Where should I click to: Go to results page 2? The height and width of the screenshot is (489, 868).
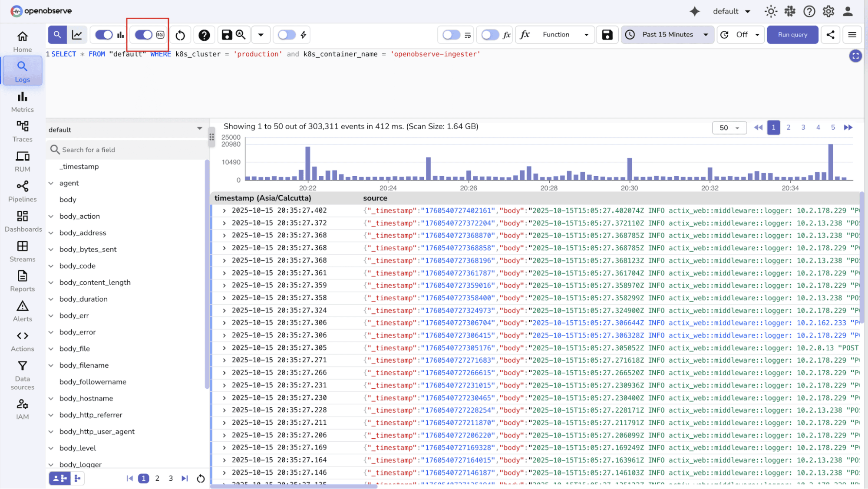(x=788, y=127)
